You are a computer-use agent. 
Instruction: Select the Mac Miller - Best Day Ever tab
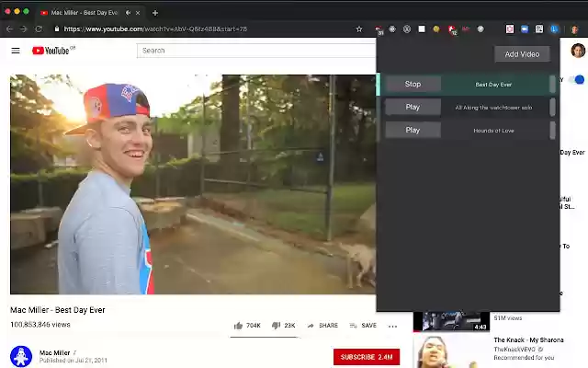click(x=84, y=13)
